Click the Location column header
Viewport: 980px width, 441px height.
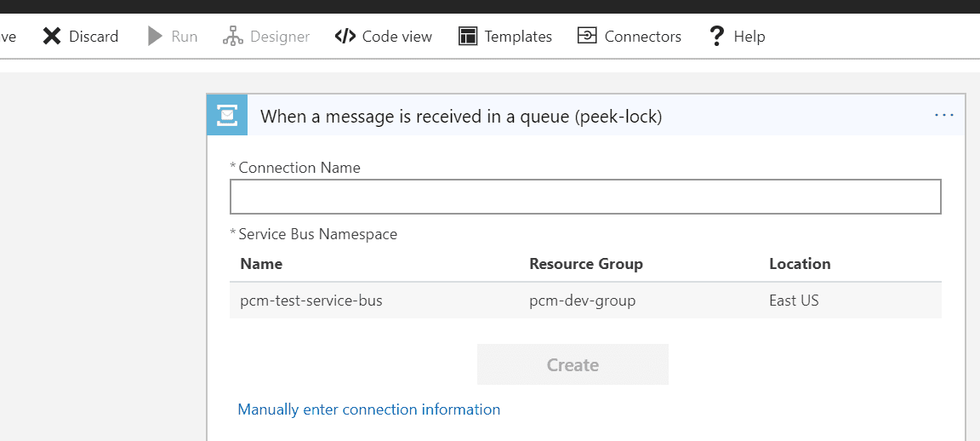[800, 264]
